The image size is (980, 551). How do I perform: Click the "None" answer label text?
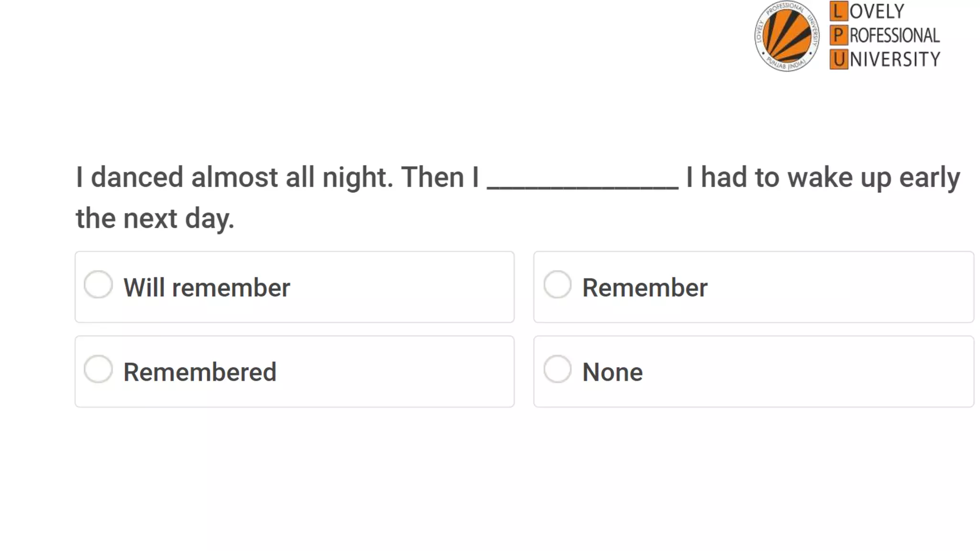tap(612, 372)
